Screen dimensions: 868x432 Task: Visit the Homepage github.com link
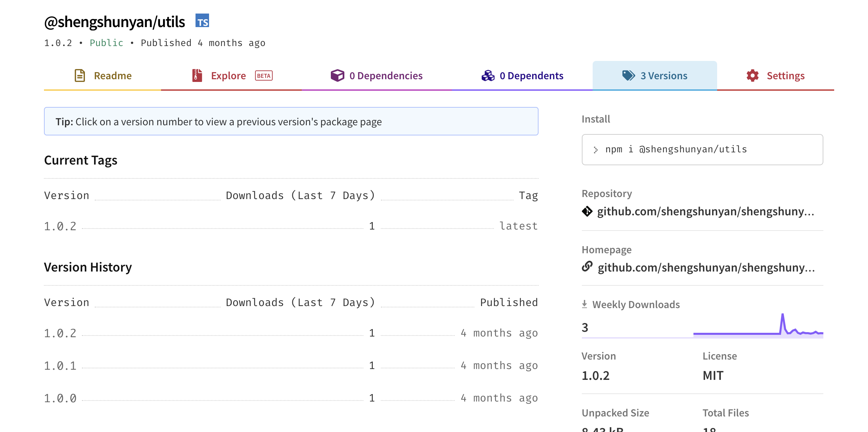(x=706, y=267)
